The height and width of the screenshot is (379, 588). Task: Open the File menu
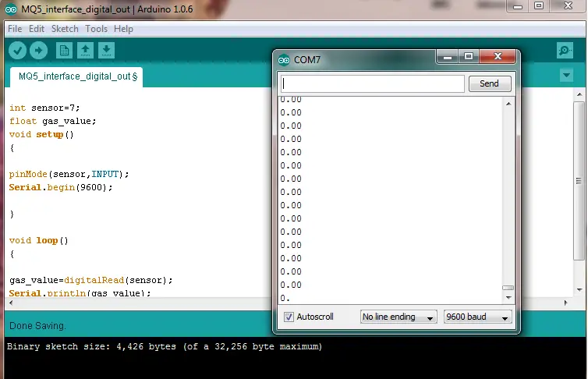(x=15, y=29)
